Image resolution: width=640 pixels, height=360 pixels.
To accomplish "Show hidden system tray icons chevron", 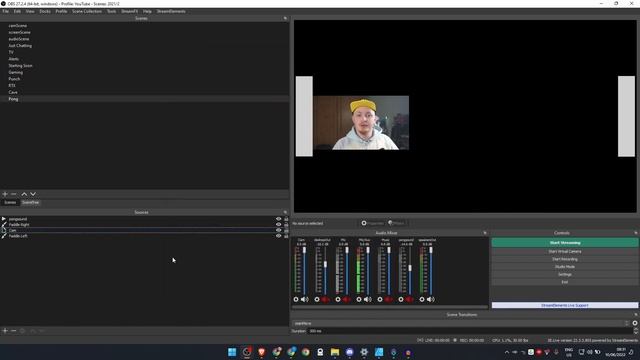I will [507, 352].
